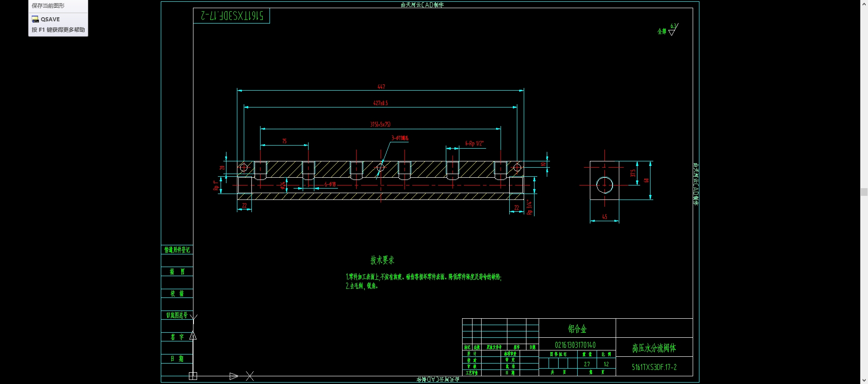
Task: Select the 工艺审查 title block cell
Action: click(472, 373)
